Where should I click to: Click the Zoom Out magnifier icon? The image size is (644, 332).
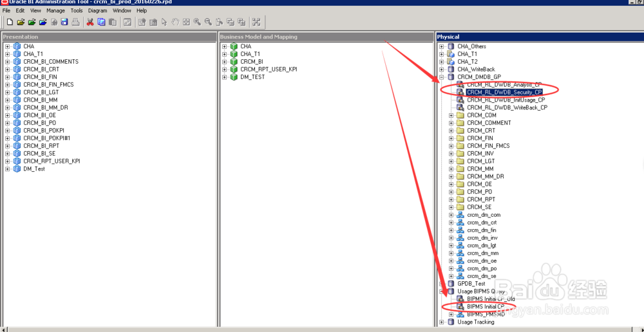tap(208, 22)
